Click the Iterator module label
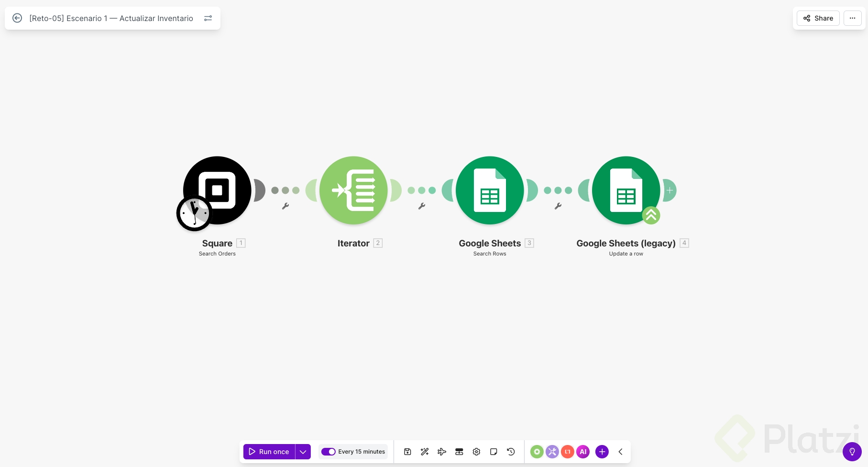The image size is (868, 467). (353, 243)
